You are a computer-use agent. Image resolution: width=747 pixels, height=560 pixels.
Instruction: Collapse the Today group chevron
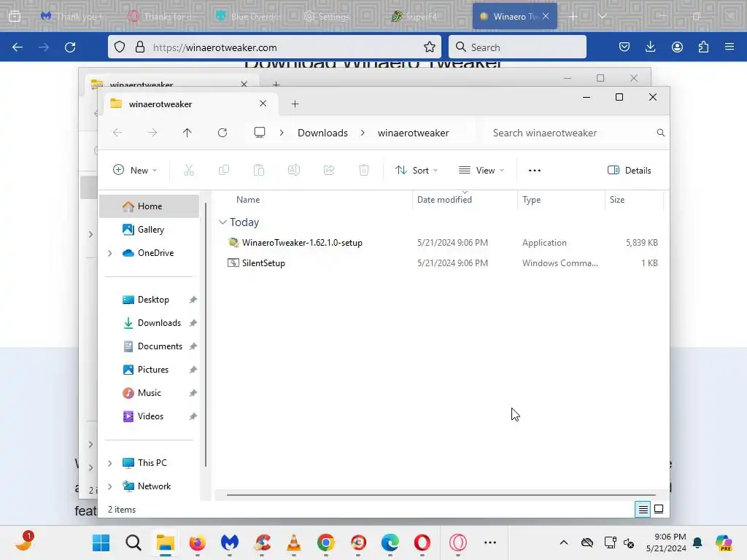[x=222, y=222]
